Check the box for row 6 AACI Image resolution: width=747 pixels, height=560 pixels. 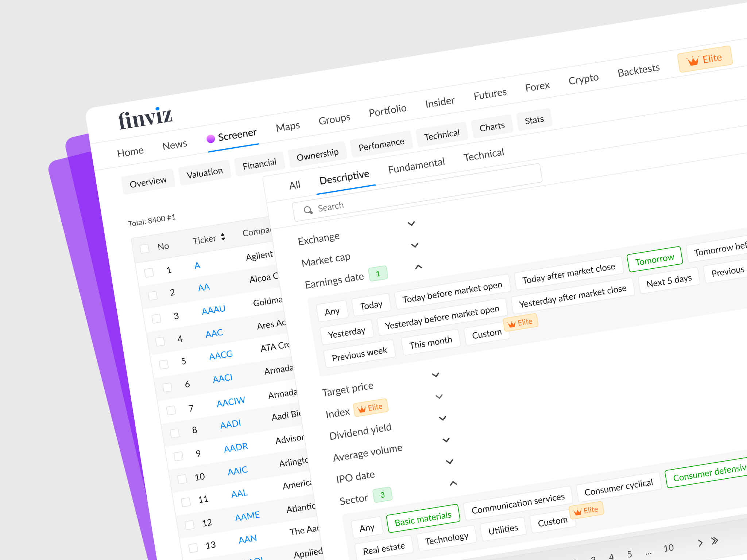(167, 387)
